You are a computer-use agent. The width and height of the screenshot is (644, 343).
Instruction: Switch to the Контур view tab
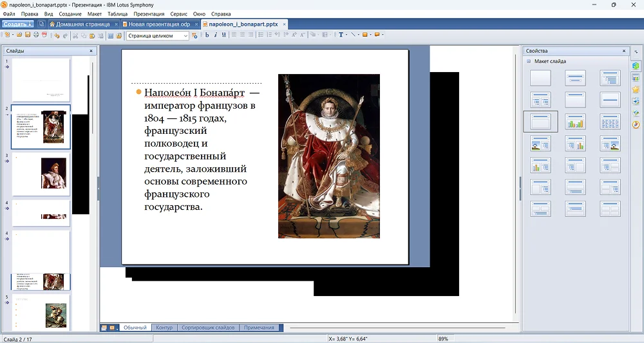(164, 328)
